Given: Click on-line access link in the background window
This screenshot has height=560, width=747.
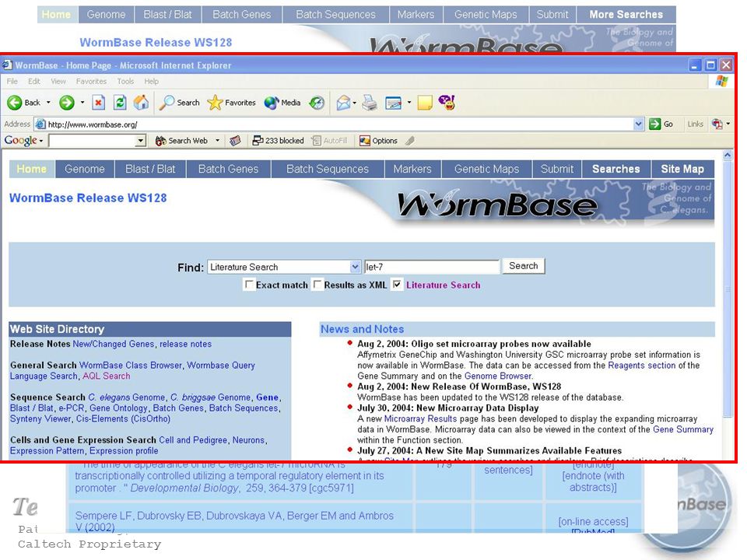Looking at the screenshot, I should coord(593,521).
